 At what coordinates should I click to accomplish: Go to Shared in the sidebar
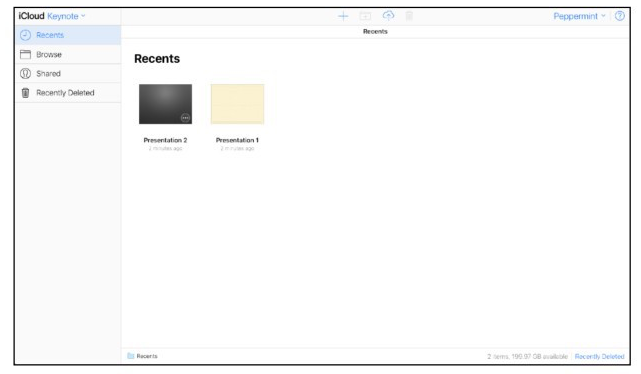click(x=68, y=74)
